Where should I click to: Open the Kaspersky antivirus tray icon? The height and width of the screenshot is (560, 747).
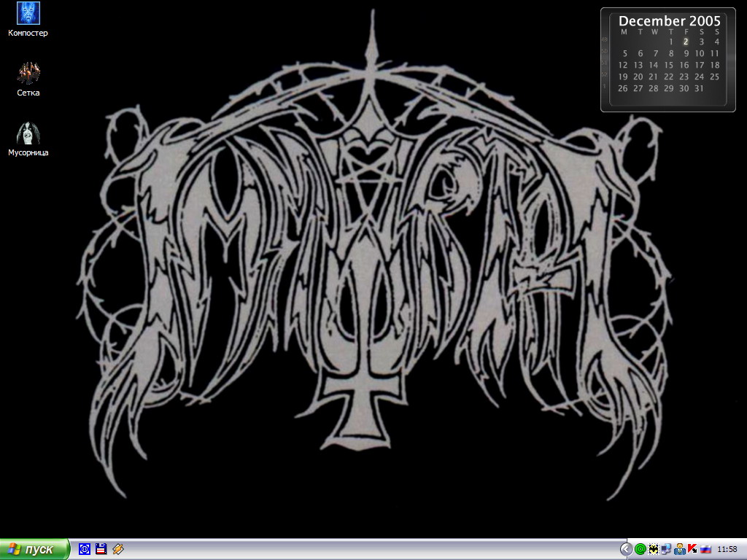tap(692, 550)
